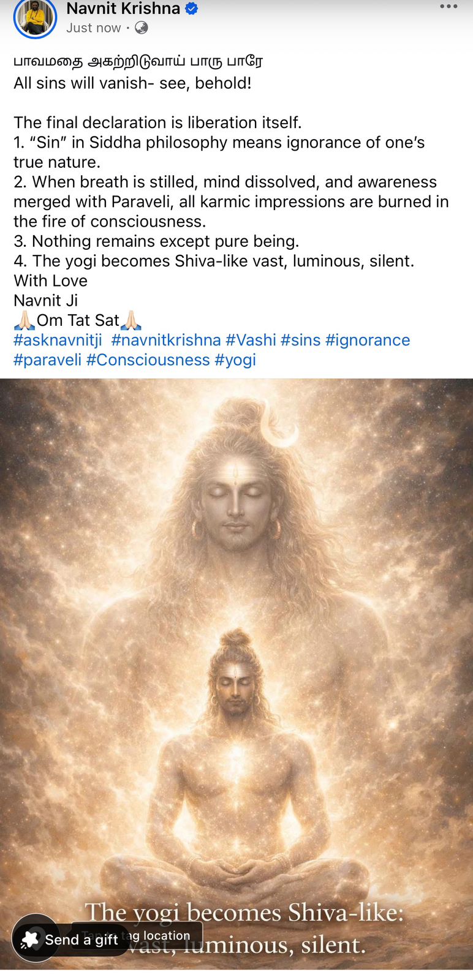Open the #Consciousness hashtag link
Viewport: 473px width, 980px height.
coord(148,360)
